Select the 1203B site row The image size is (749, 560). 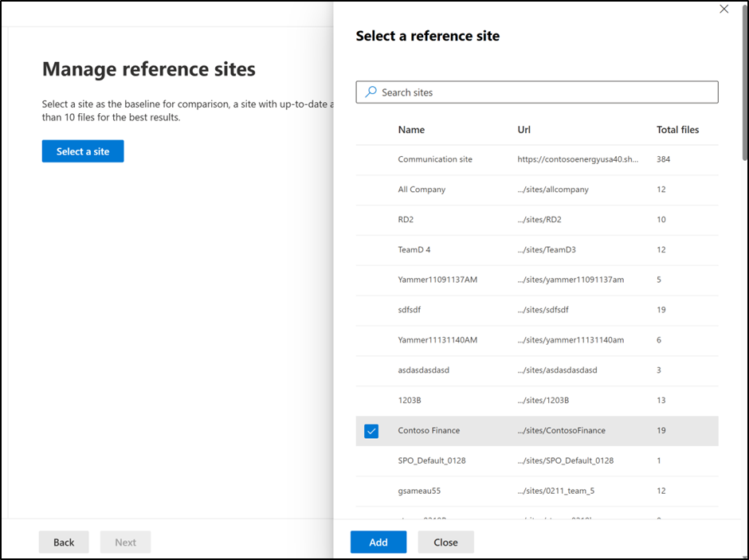[x=410, y=400]
